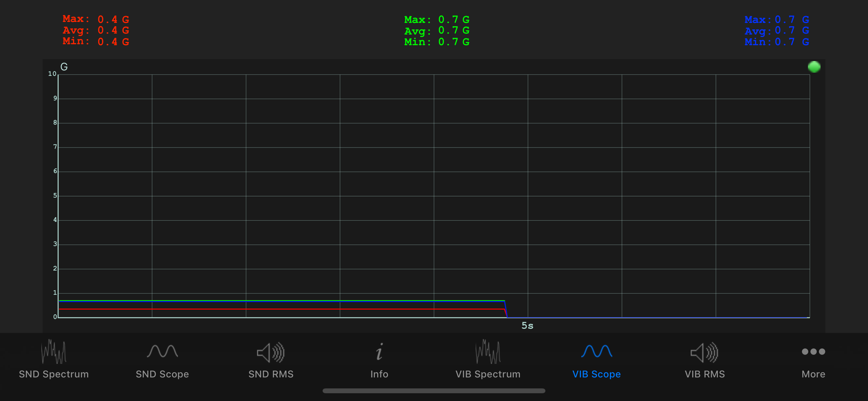Switch to the VIB Spectrum tab label
Screen dimensions: 868x401
pyautogui.click(x=488, y=374)
